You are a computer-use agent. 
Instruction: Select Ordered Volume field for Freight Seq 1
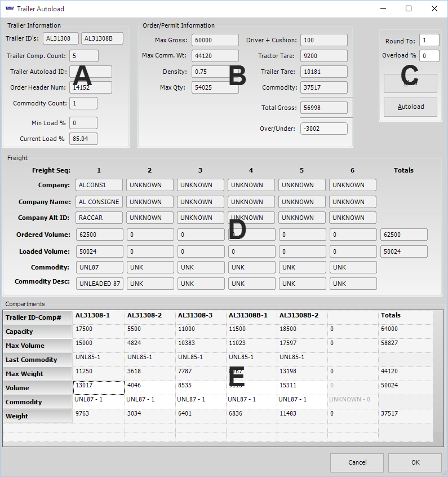click(x=99, y=235)
